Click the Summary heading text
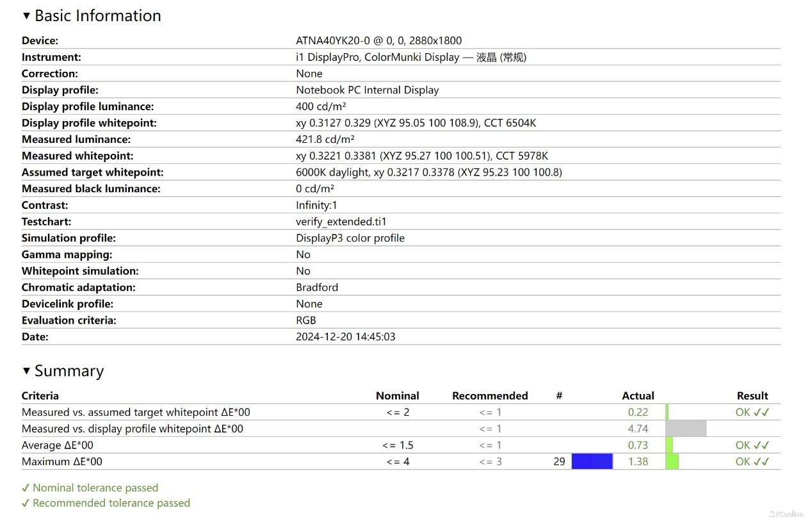 pos(69,371)
